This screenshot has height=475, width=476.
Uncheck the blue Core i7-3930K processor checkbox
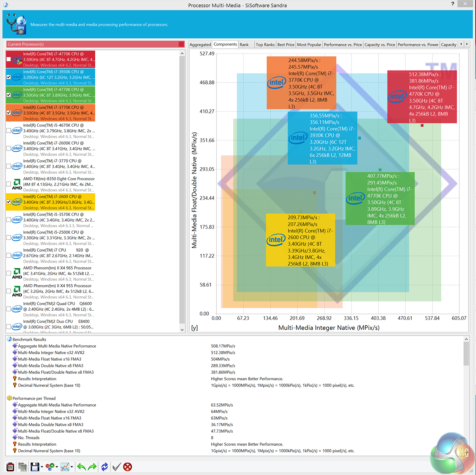coord(9,77)
